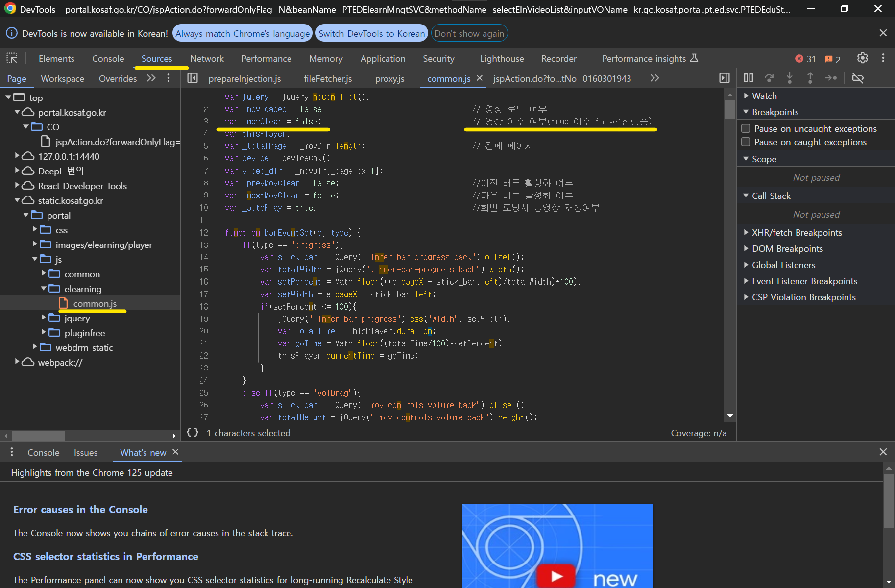The image size is (895, 588).
Task: Click the navigator horizontal scrollbar thumb
Action: click(x=38, y=436)
